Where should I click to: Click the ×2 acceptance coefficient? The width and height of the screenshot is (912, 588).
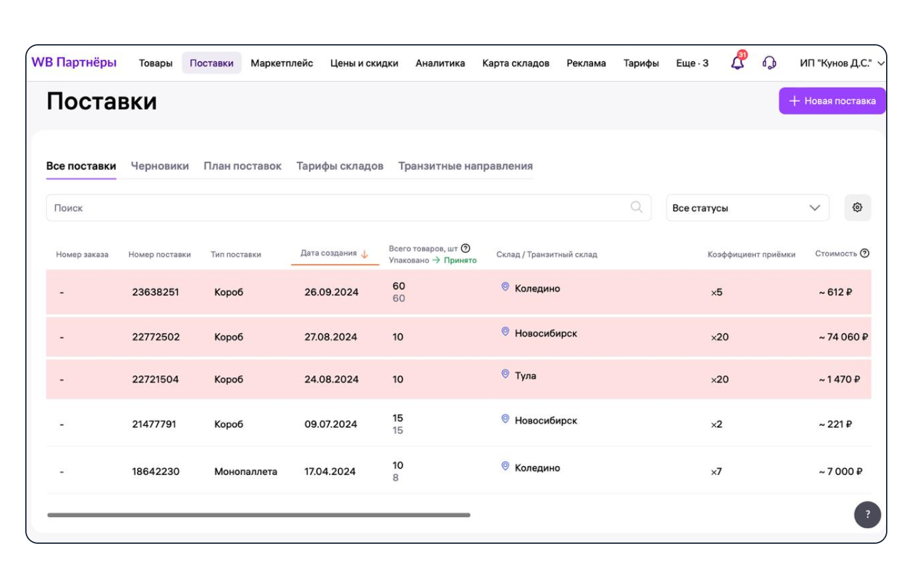(717, 424)
